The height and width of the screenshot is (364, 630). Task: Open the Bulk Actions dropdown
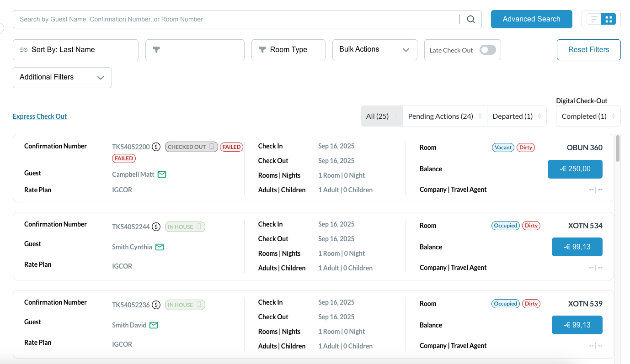(374, 50)
